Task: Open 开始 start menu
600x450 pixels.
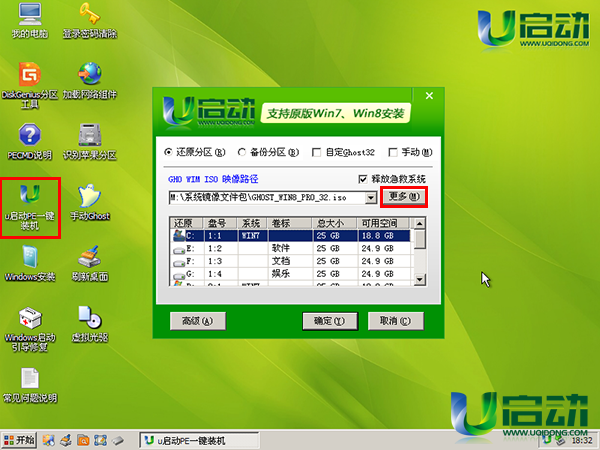Action: 19,440
